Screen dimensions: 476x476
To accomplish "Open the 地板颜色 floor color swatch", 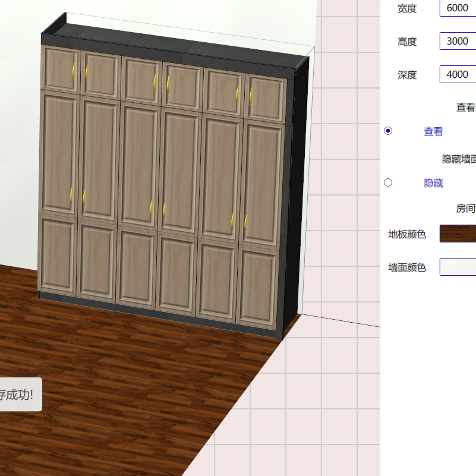I will (x=458, y=234).
